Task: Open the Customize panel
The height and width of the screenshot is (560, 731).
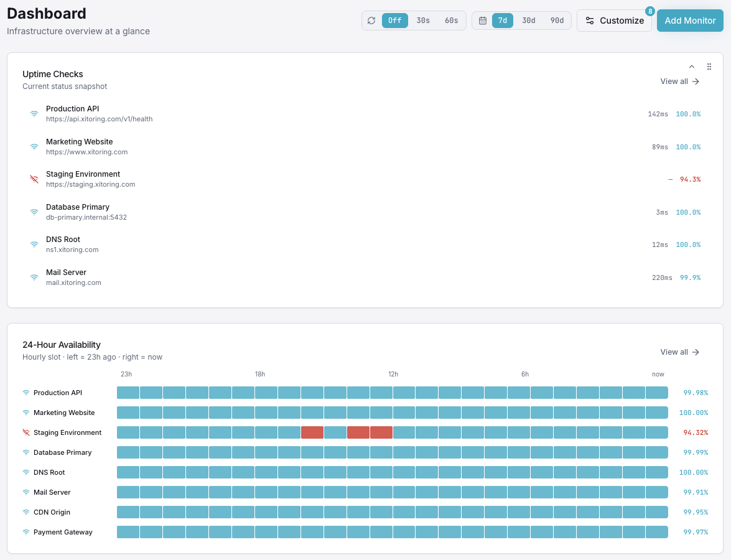Action: click(x=614, y=20)
